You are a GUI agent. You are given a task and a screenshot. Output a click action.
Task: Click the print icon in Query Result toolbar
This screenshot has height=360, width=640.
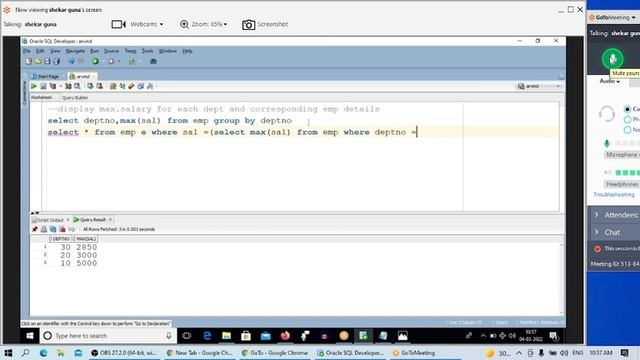click(44, 229)
